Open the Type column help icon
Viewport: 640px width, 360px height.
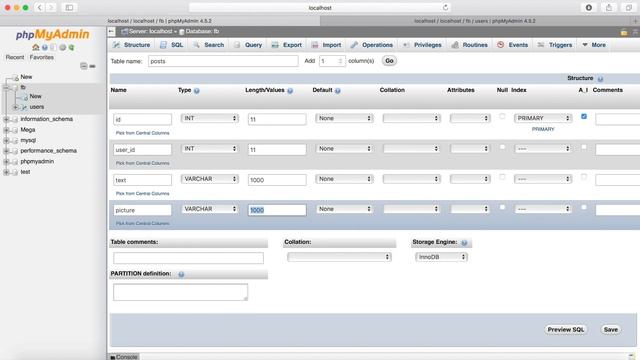tap(197, 91)
